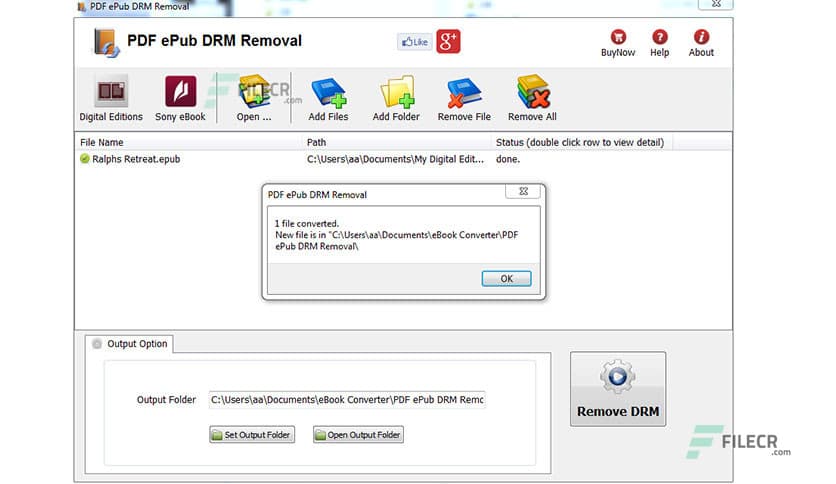Click the green done checkmark icon

(x=84, y=158)
